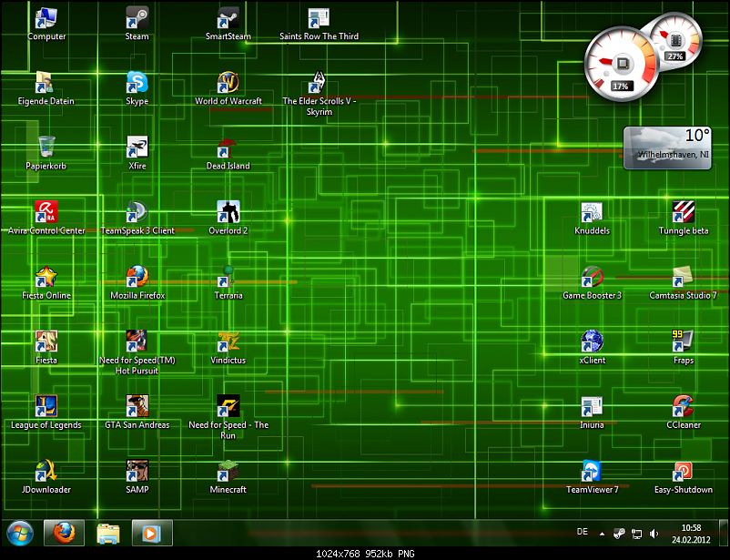Image resolution: width=730 pixels, height=560 pixels.
Task: Click the DE language indicator
Action: 583,532
